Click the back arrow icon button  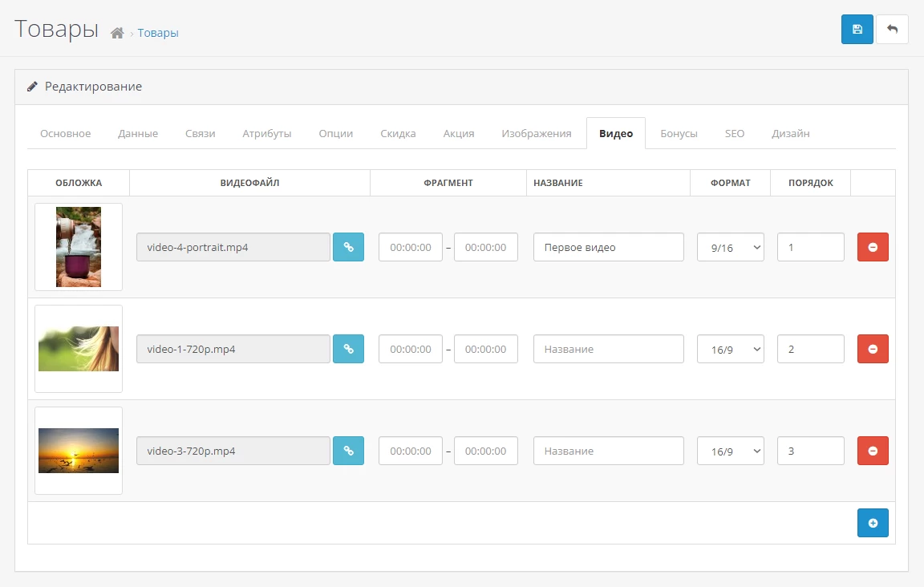(892, 30)
